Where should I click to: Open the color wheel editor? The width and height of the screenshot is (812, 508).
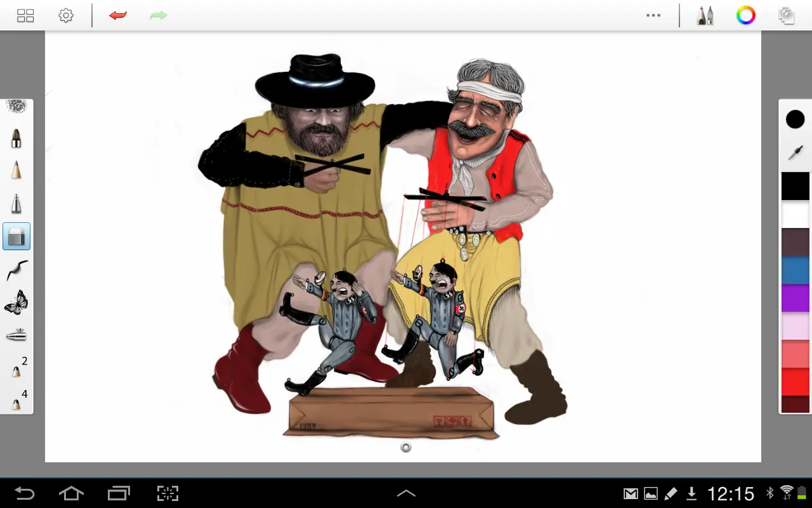click(745, 15)
